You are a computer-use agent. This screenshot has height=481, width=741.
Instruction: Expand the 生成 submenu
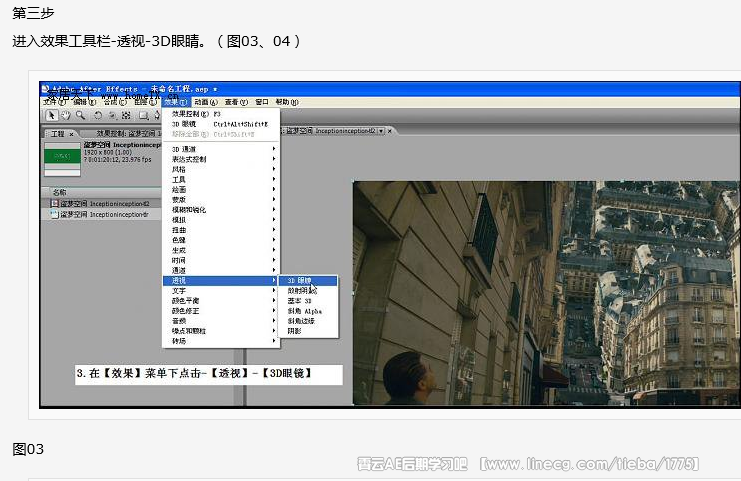pyautogui.click(x=221, y=250)
